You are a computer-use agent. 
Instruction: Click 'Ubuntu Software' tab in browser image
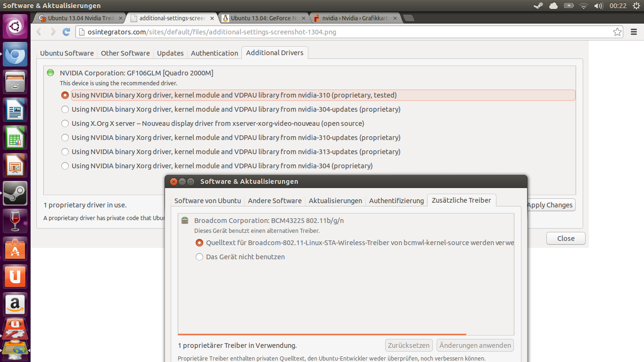click(x=67, y=53)
